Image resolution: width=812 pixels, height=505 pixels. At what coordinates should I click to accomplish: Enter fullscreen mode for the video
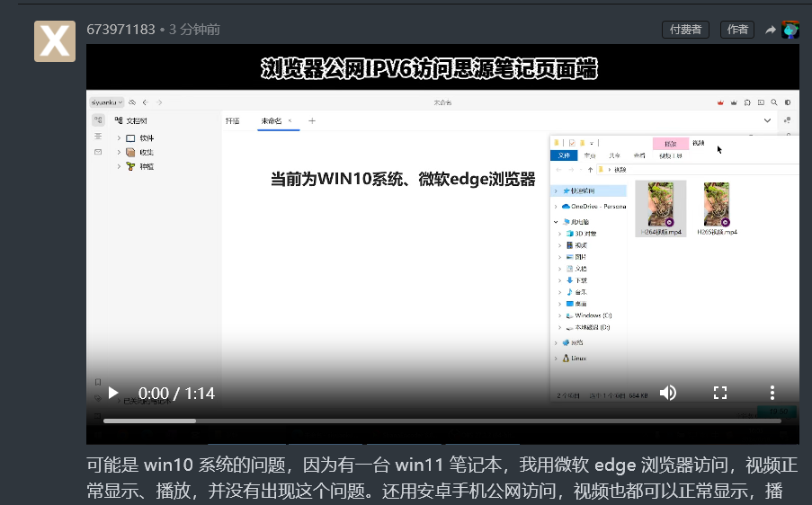pos(719,393)
